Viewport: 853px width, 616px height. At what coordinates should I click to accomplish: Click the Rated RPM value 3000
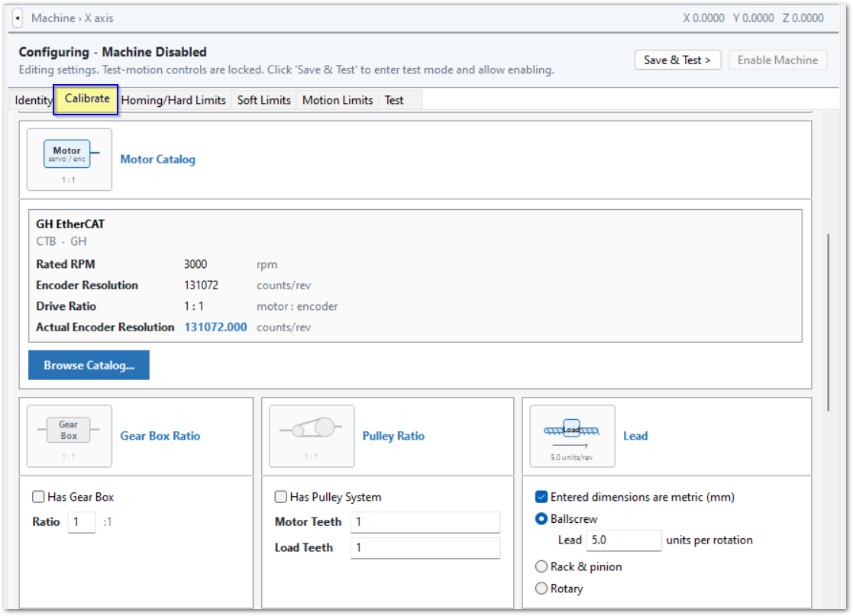195,264
